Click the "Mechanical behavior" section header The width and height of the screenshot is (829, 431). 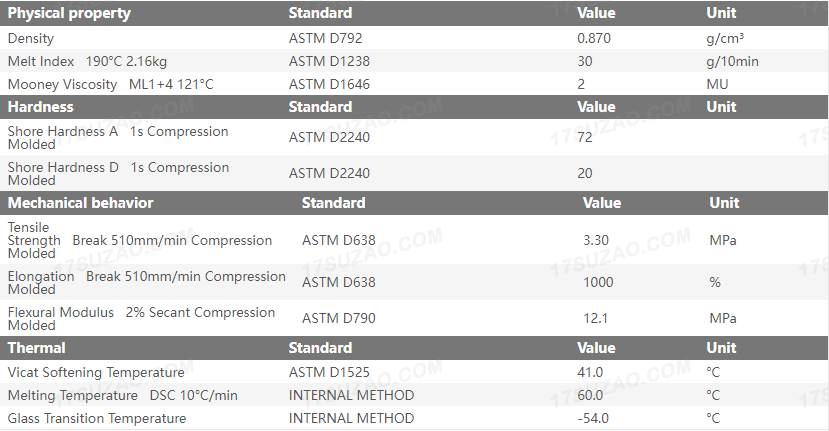point(81,203)
